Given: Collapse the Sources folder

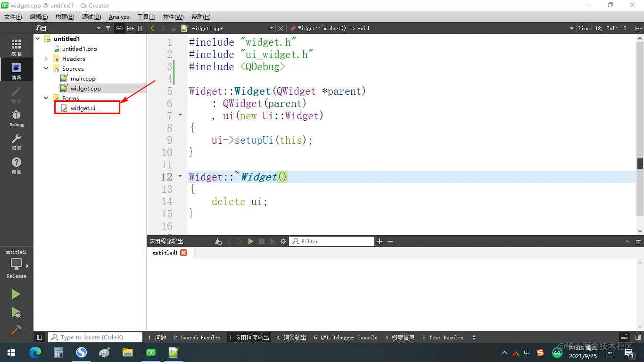Looking at the screenshot, I should pyautogui.click(x=46, y=69).
